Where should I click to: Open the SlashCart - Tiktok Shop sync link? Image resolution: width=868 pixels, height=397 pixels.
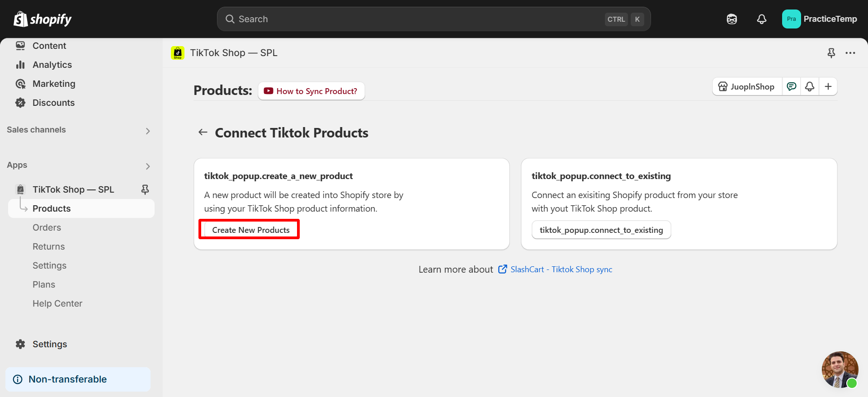(x=561, y=269)
